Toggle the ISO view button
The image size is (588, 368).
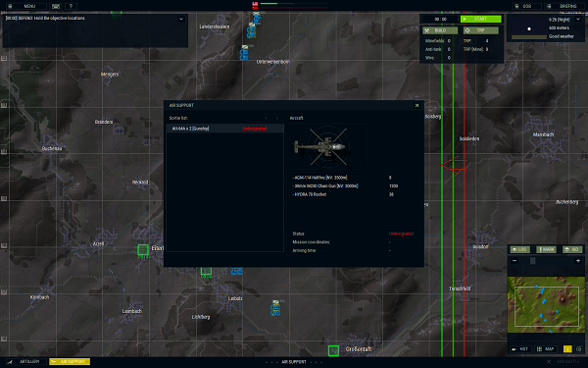pyautogui.click(x=572, y=249)
